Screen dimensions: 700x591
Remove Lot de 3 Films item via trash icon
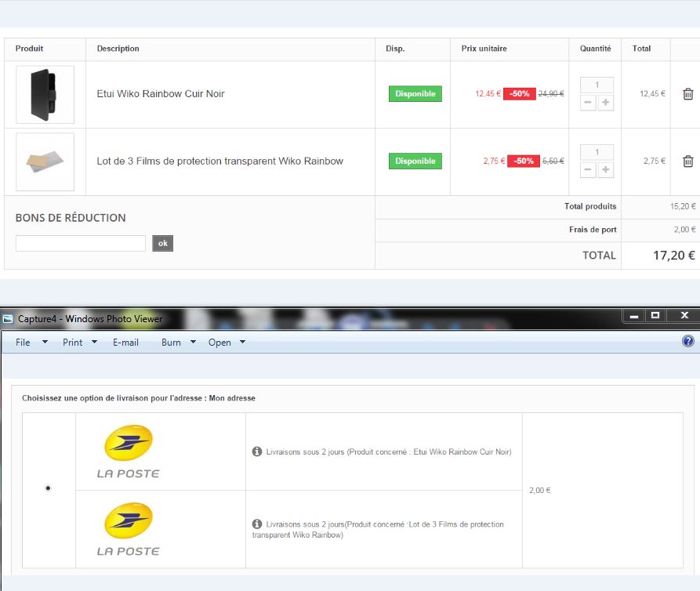click(x=688, y=161)
